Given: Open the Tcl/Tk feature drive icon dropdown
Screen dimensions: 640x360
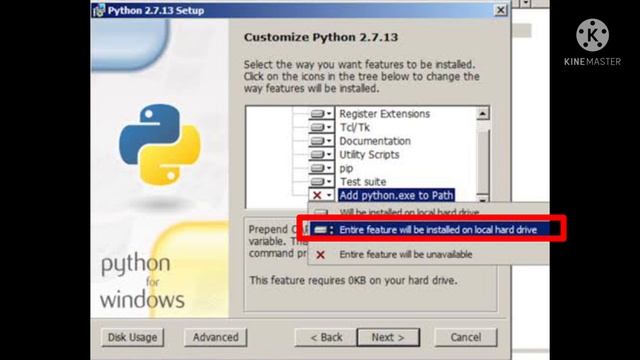Looking at the screenshot, I should pyautogui.click(x=321, y=127).
